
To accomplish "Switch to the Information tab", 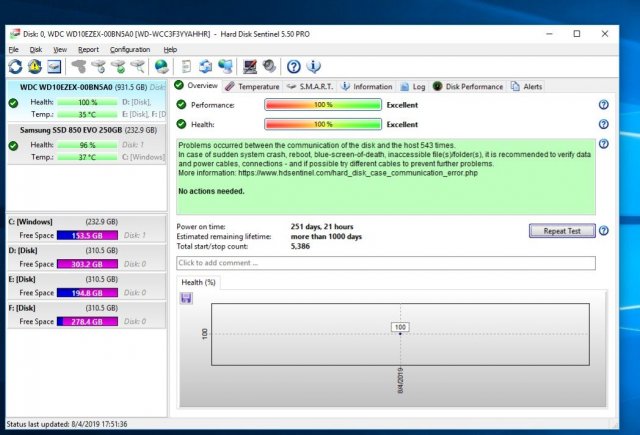I will pyautogui.click(x=367, y=87).
